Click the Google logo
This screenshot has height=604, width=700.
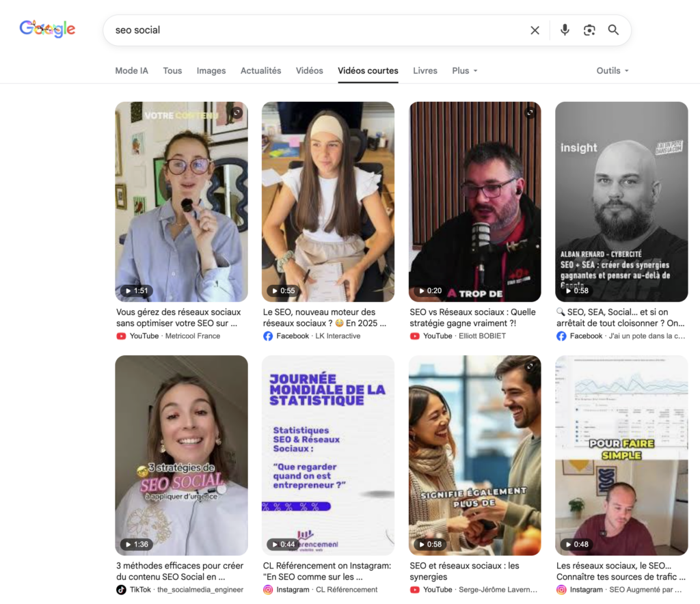pyautogui.click(x=47, y=29)
